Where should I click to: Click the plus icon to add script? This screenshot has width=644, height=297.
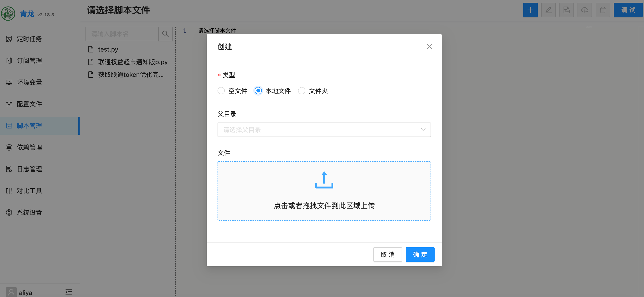click(x=530, y=10)
